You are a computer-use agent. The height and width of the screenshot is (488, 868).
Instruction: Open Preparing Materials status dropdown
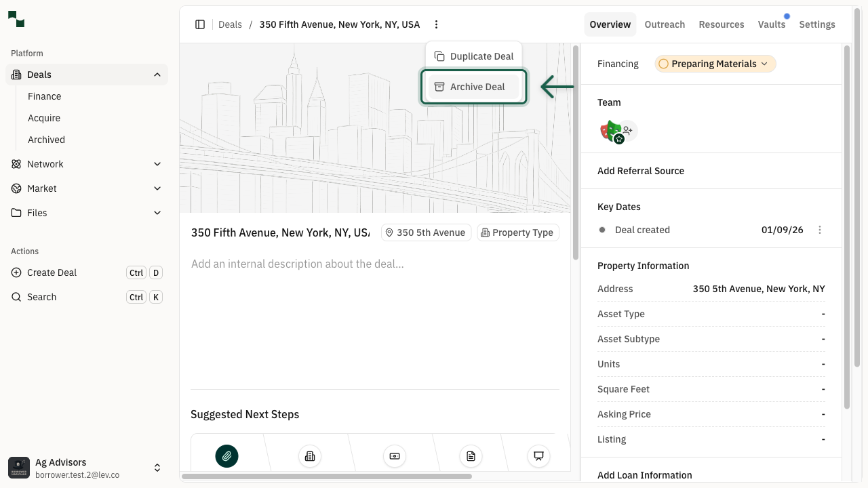715,64
